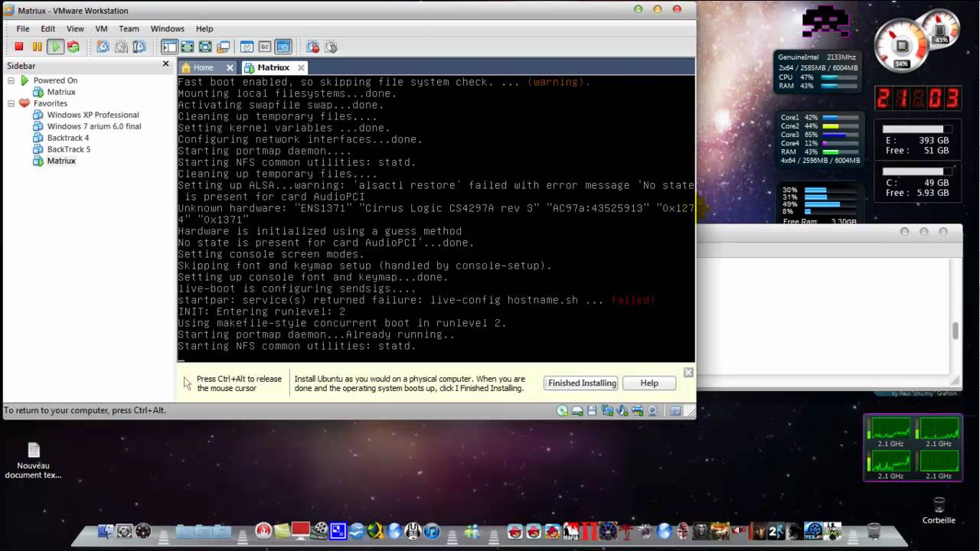980x551 pixels.
Task: Switch to the Home tab
Action: click(x=203, y=67)
